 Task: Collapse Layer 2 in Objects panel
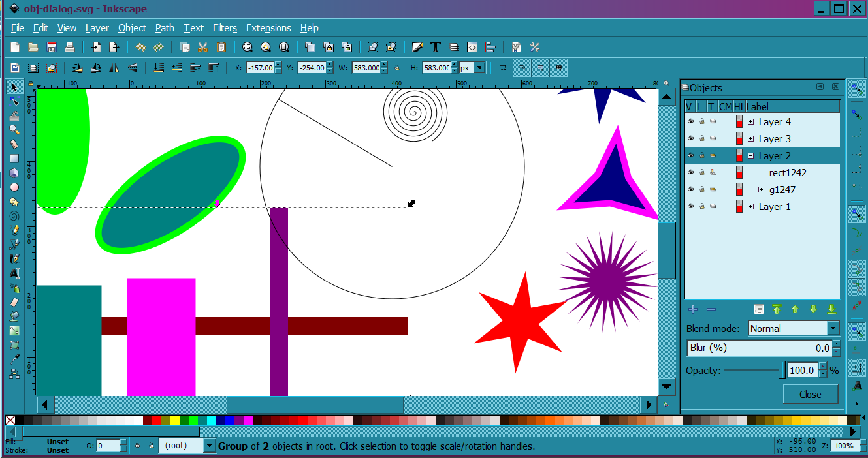click(x=751, y=155)
